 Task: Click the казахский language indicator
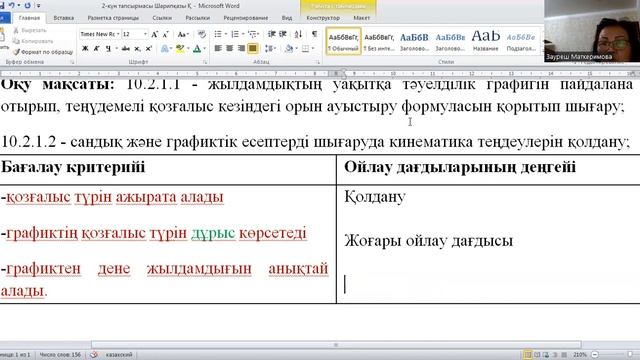(119, 355)
